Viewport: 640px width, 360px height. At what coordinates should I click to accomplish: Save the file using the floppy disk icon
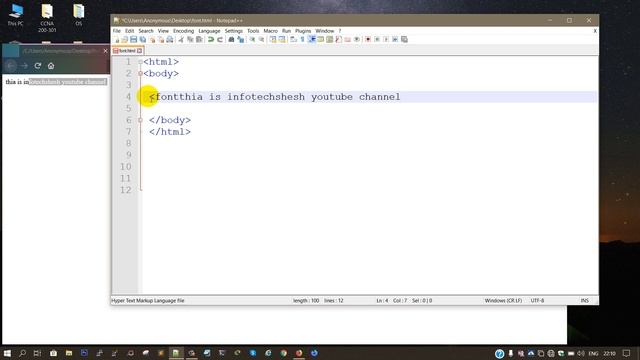(133, 40)
